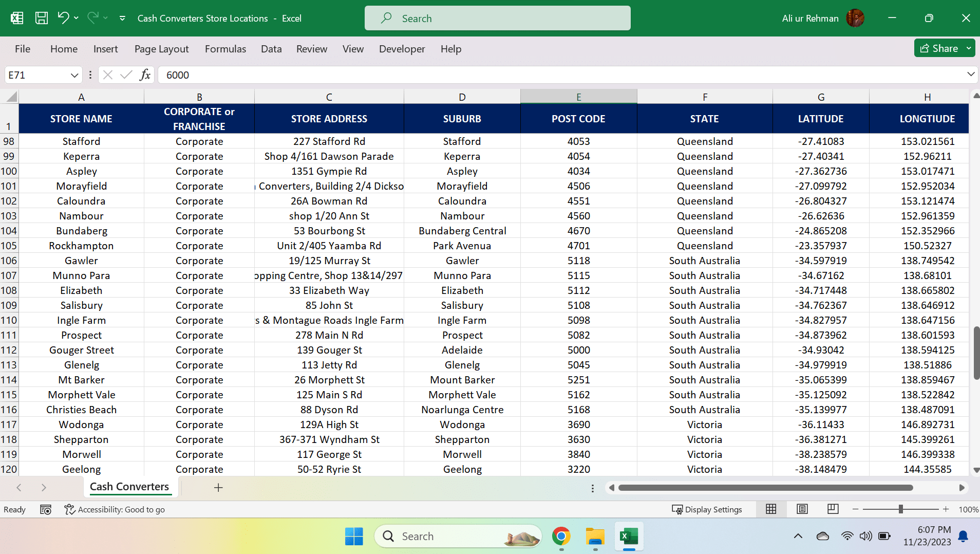The width and height of the screenshot is (980, 554).
Task: Open the Windows Start button
Action: (x=354, y=536)
